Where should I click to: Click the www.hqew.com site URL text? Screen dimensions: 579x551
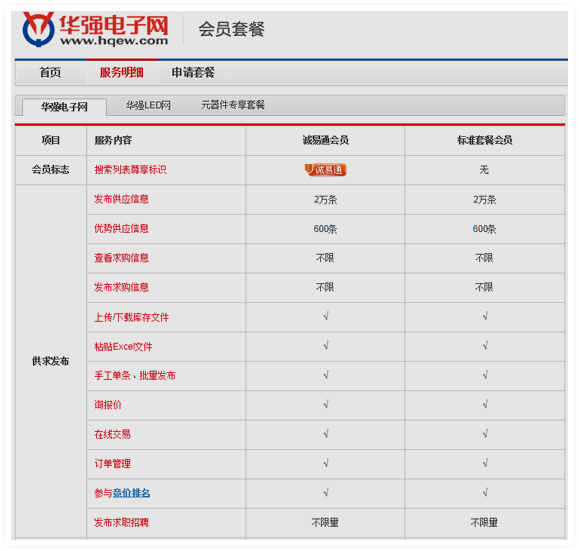coord(114,41)
